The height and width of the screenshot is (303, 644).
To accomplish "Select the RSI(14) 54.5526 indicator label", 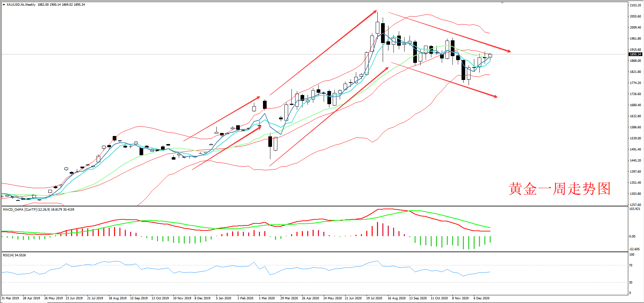I will pyautogui.click(x=14, y=255).
